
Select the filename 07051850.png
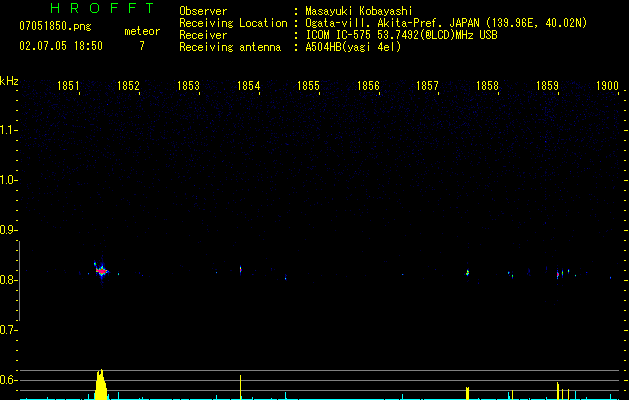tap(55, 27)
